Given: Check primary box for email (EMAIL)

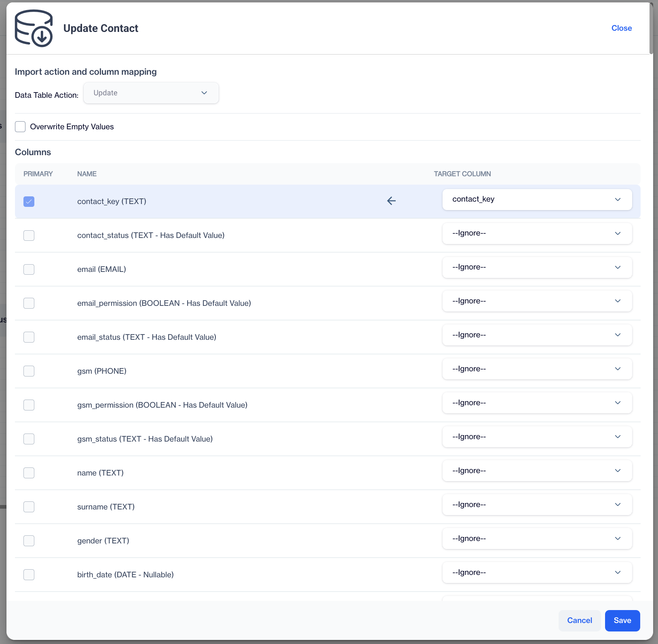Looking at the screenshot, I should coord(29,269).
